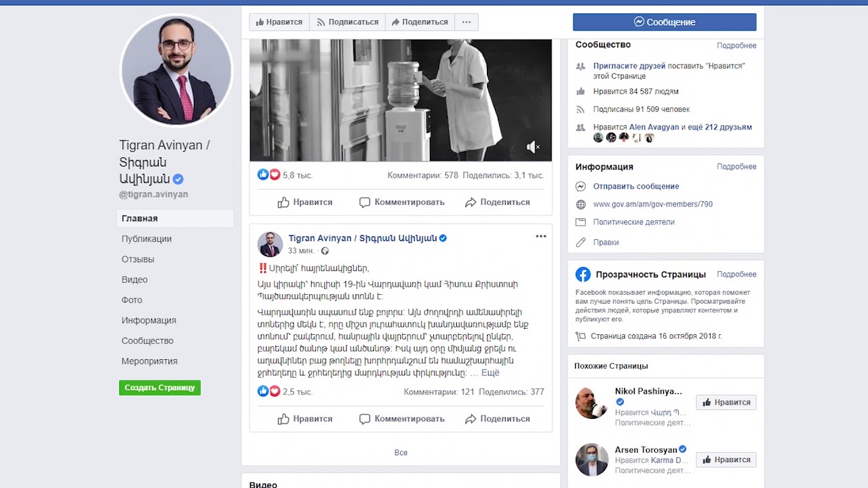Click Комментировать icon under the text post

tap(365, 419)
